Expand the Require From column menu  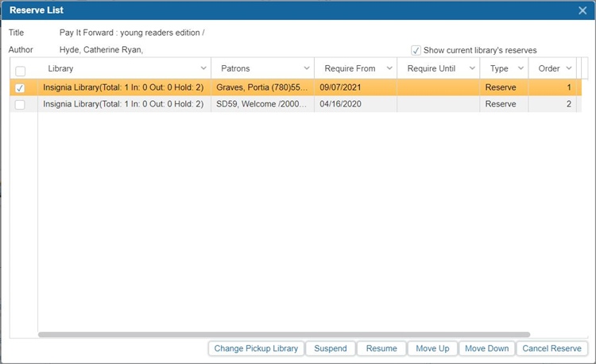point(389,69)
